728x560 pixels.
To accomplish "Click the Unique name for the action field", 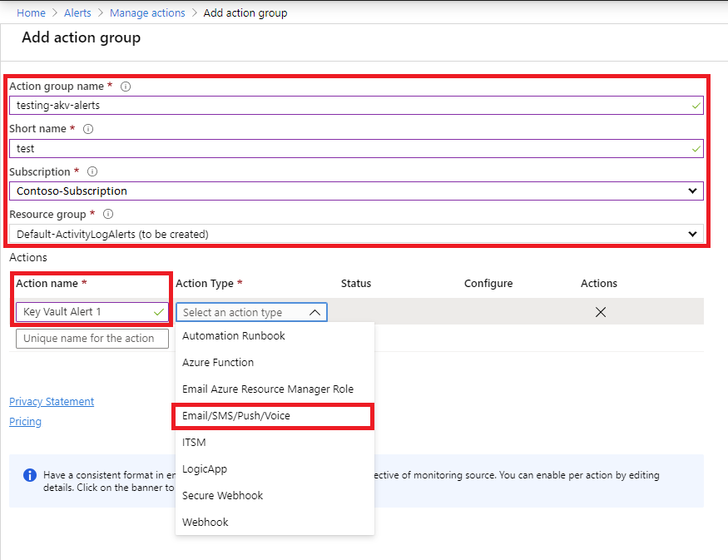I will [x=92, y=338].
